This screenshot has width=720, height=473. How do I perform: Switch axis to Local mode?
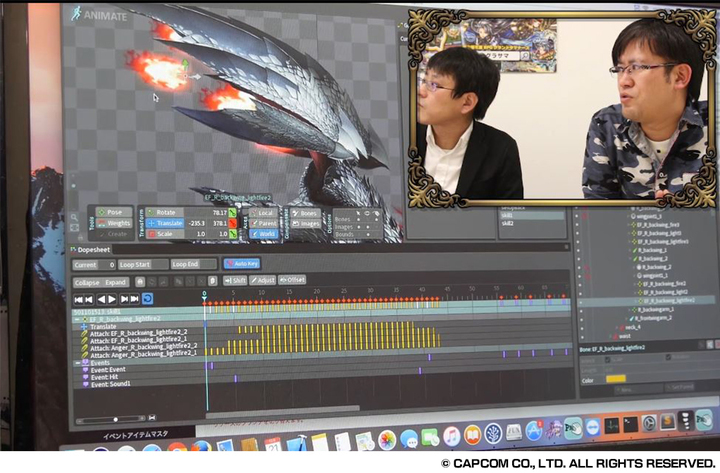pyautogui.click(x=265, y=212)
